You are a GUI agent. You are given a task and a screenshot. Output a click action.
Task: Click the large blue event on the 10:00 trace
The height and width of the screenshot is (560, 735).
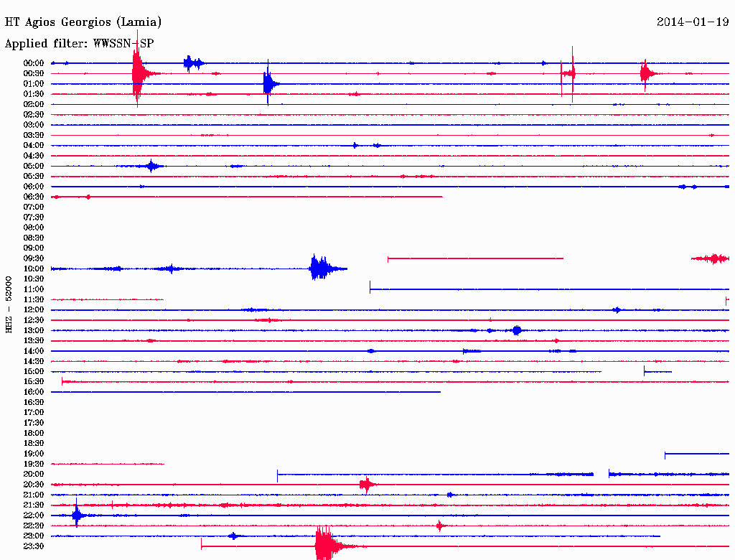point(322,269)
